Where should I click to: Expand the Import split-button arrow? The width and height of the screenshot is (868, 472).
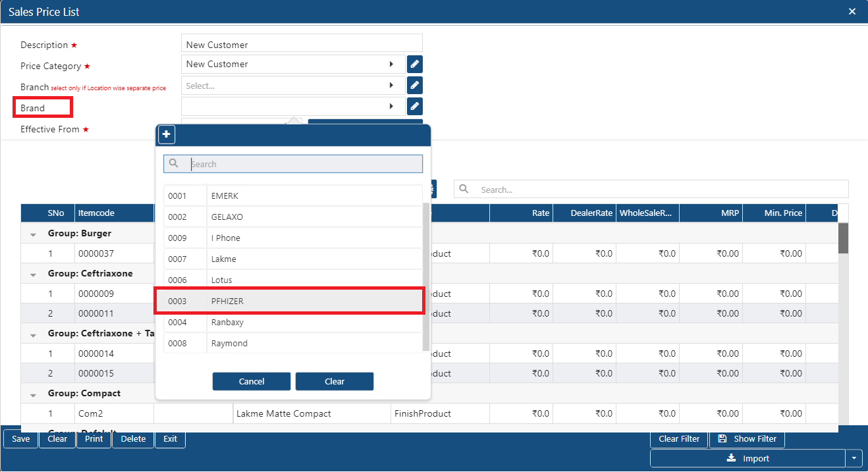click(x=854, y=458)
